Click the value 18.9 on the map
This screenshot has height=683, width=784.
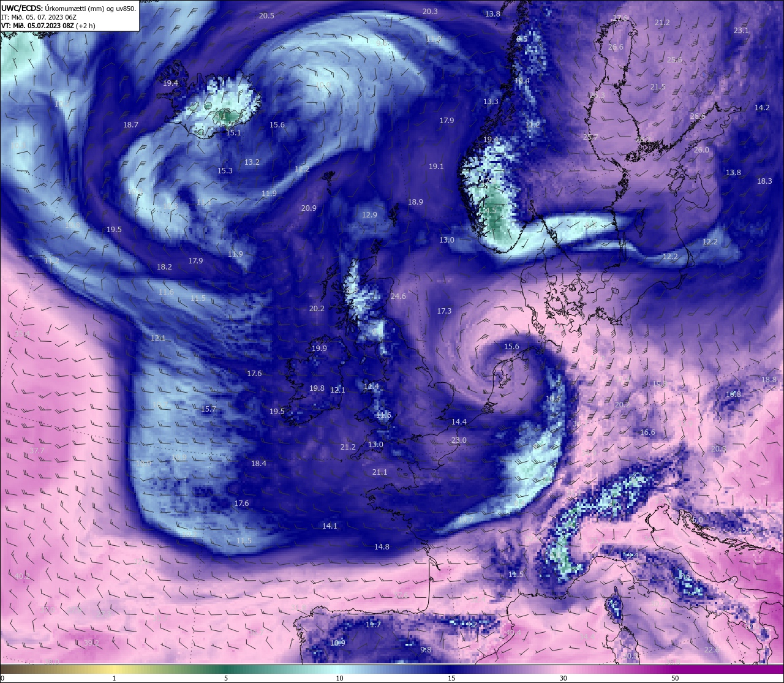(415, 202)
